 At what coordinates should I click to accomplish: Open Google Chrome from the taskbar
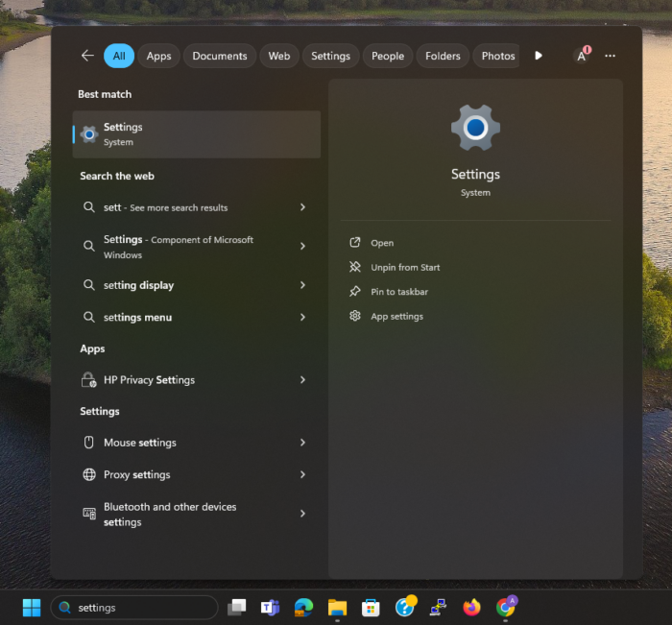click(x=506, y=607)
